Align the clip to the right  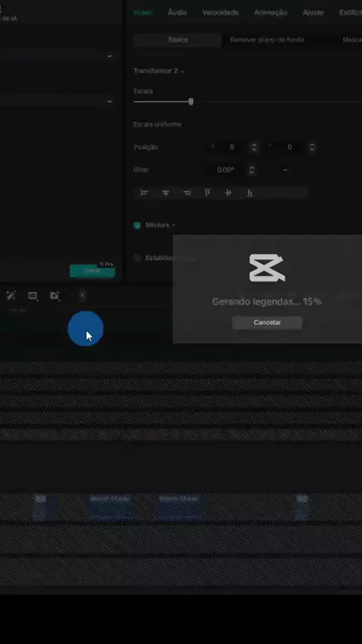pyautogui.click(x=187, y=192)
